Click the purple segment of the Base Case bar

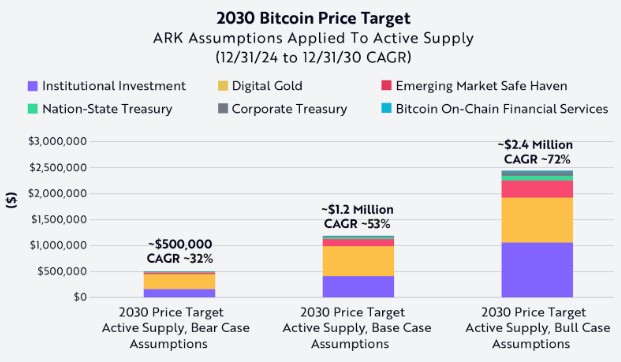coord(358,286)
